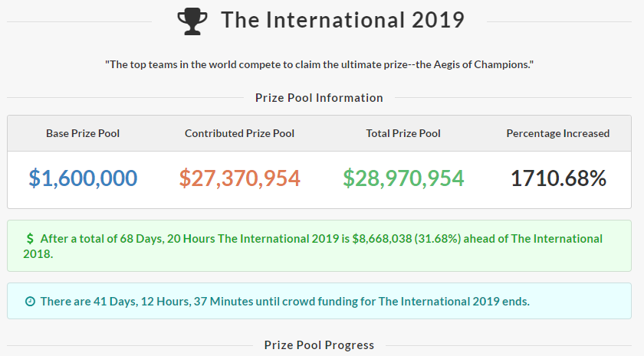
Task: Select the Total Prize Pool column header
Action: click(403, 133)
